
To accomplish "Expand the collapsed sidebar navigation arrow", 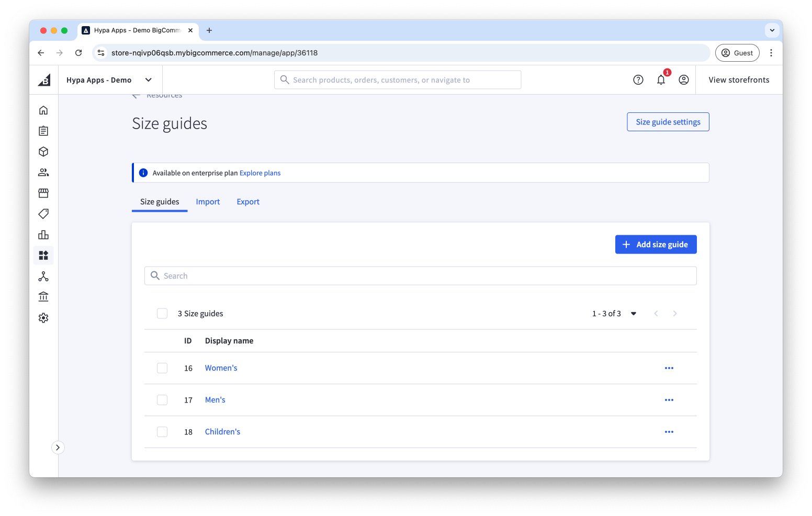I will [58, 448].
